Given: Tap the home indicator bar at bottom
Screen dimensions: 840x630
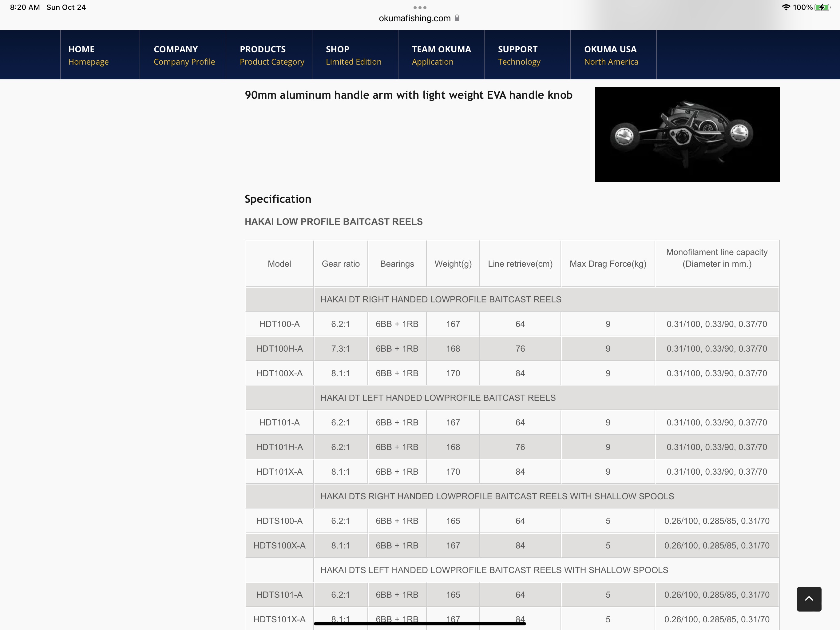Looking at the screenshot, I should pos(420,623).
